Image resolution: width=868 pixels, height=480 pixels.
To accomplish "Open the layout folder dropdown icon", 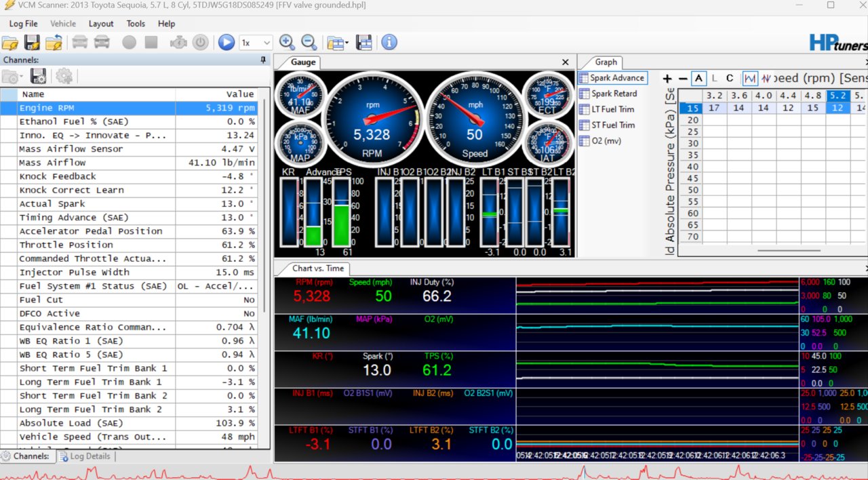I will tap(337, 43).
